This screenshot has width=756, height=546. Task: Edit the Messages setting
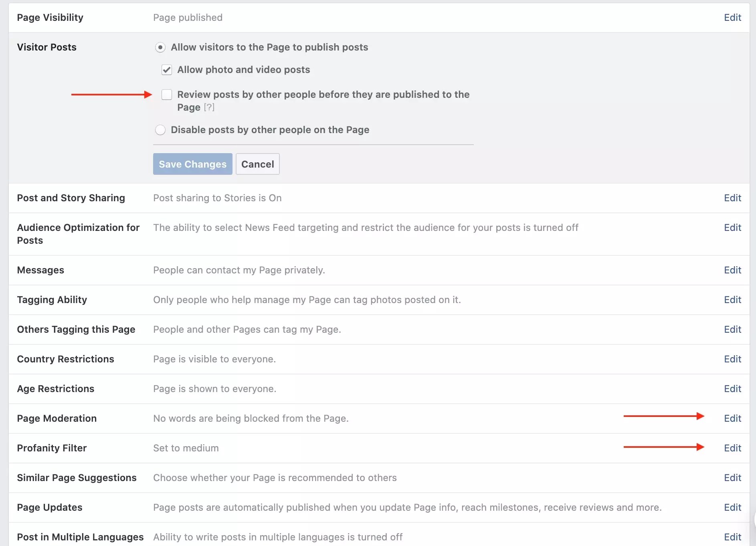(x=732, y=270)
